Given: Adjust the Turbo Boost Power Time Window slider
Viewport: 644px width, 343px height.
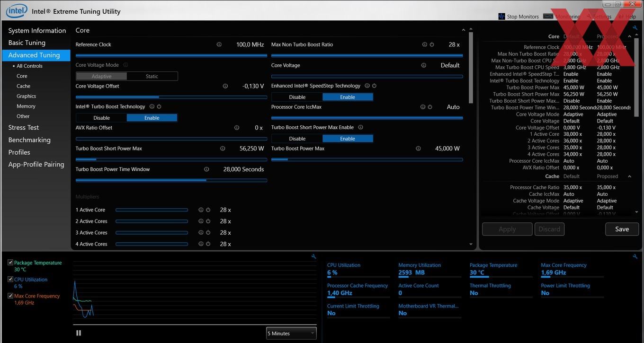Looking at the screenshot, I should point(171,180).
